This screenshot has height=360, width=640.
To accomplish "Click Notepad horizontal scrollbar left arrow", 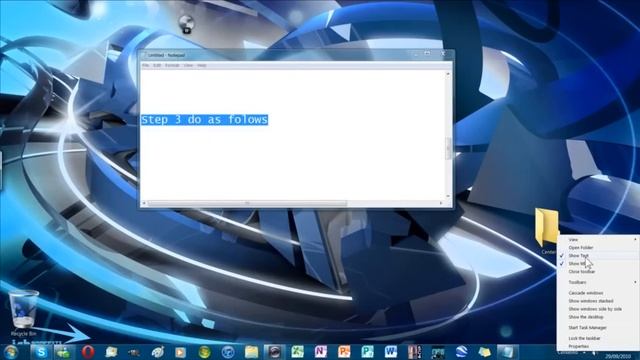I will 144,203.
